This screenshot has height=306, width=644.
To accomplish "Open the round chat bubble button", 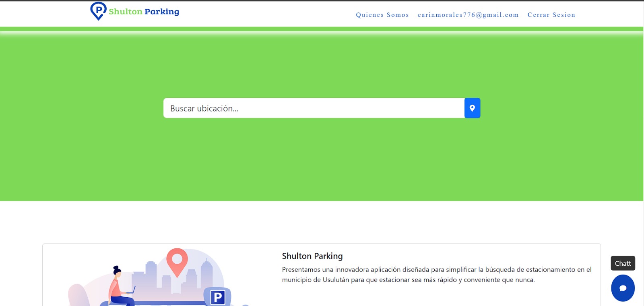I will coord(623,288).
